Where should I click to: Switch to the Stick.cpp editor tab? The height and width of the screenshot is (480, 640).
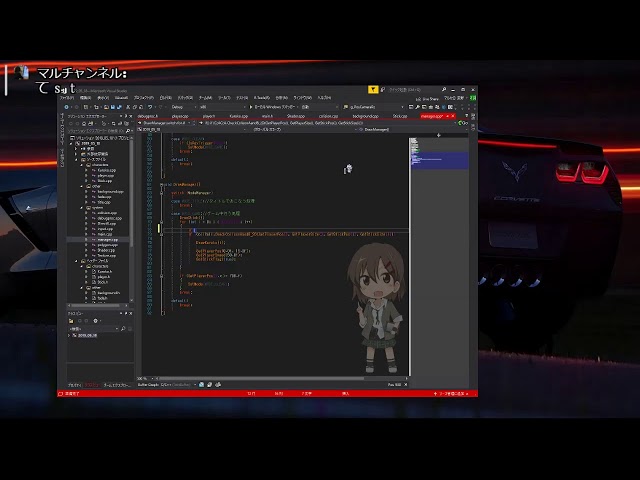pyautogui.click(x=400, y=116)
